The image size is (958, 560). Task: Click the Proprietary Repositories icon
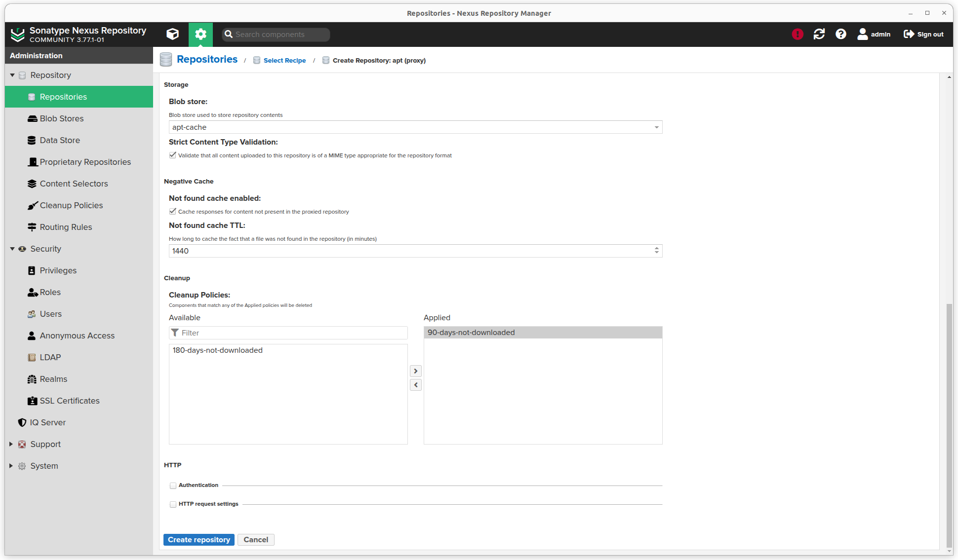pyautogui.click(x=33, y=162)
